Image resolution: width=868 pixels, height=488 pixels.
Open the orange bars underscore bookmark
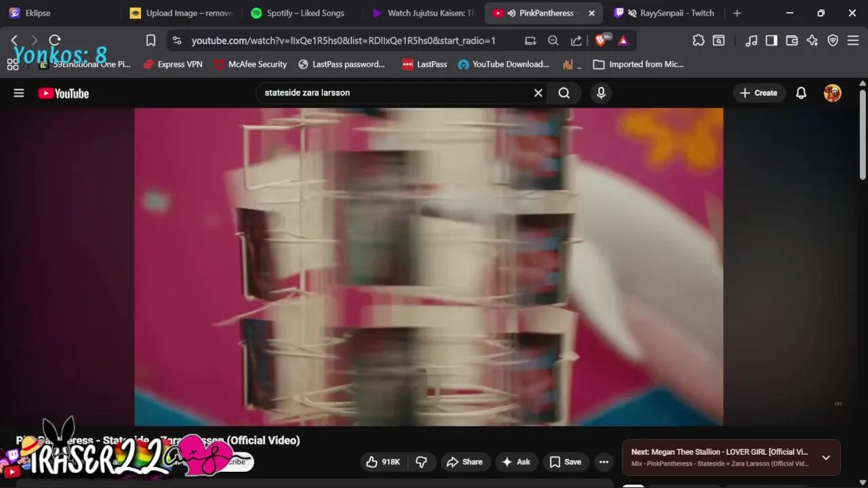click(572, 64)
